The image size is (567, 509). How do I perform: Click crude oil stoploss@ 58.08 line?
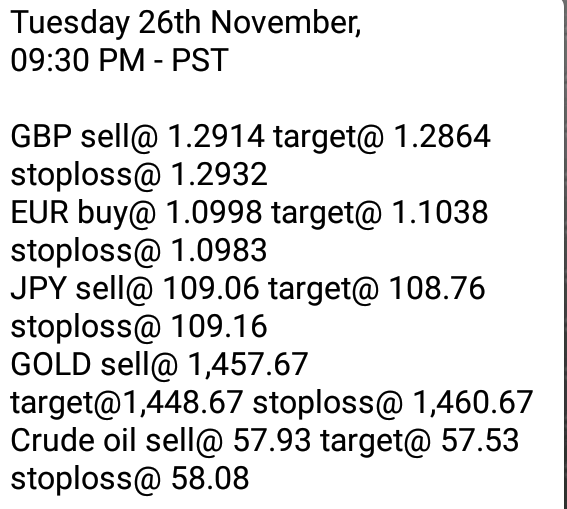130,479
